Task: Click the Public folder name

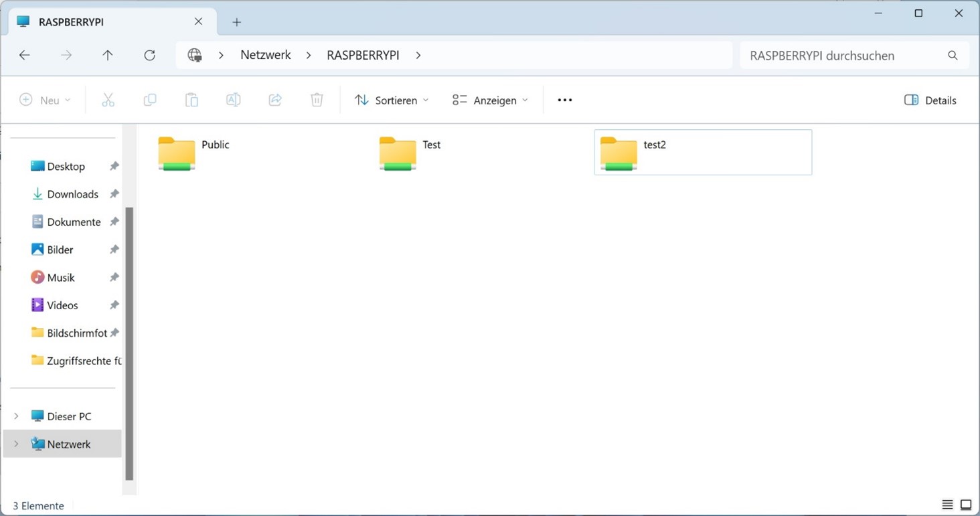Action: coord(216,145)
